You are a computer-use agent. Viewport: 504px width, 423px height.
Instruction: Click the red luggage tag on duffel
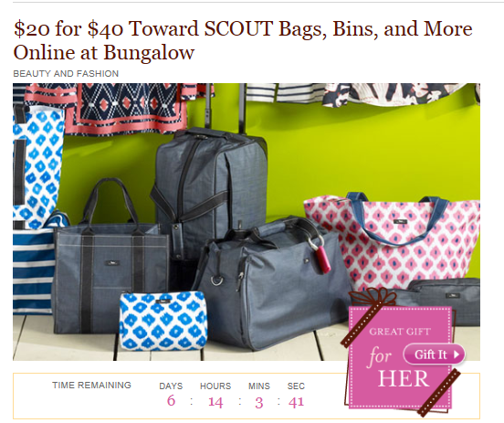[x=322, y=259]
